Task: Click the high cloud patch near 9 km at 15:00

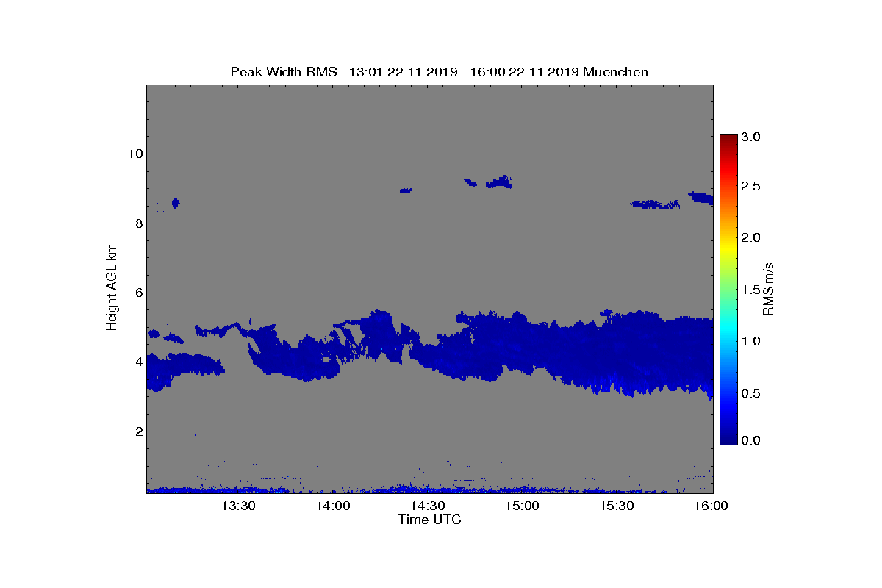Action: coord(500,182)
